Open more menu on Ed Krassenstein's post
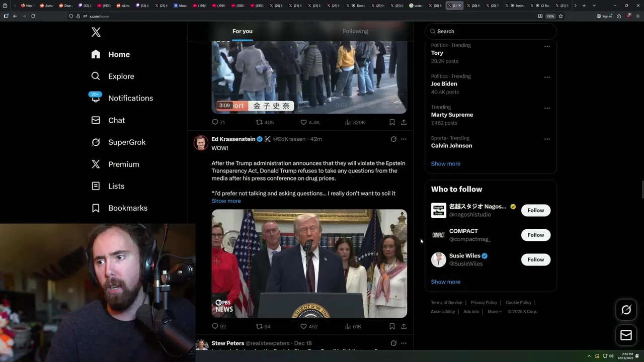The image size is (644, 362). (x=404, y=139)
